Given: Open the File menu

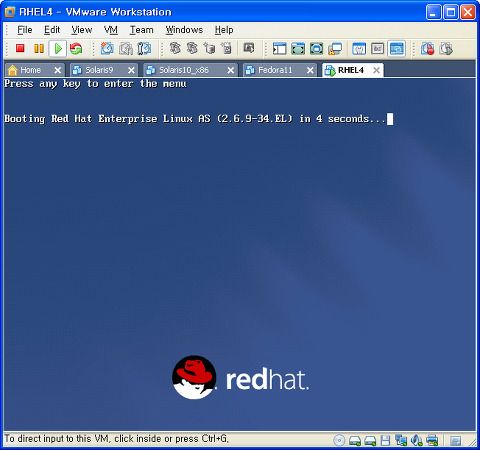Looking at the screenshot, I should (25, 30).
